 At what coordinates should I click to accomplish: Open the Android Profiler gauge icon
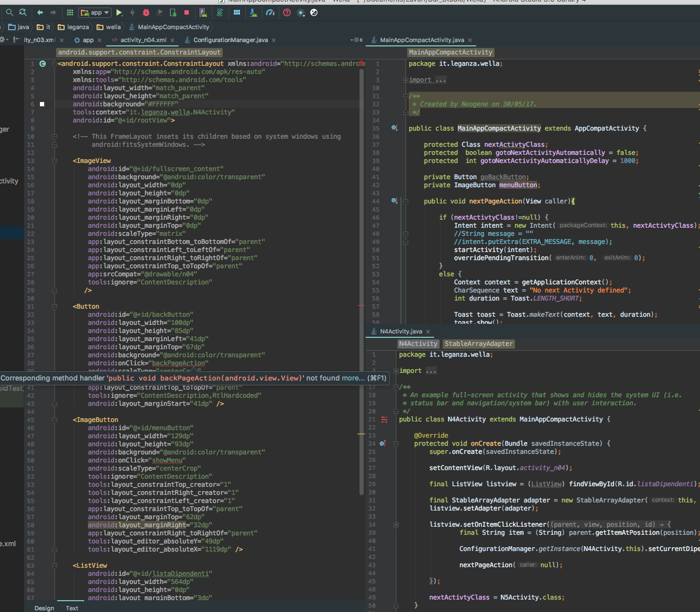(270, 12)
